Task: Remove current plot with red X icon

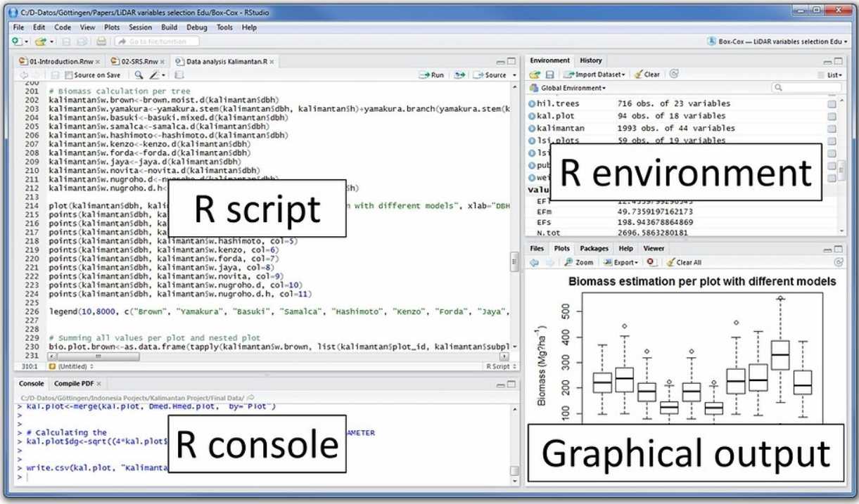Action: pyautogui.click(x=651, y=262)
